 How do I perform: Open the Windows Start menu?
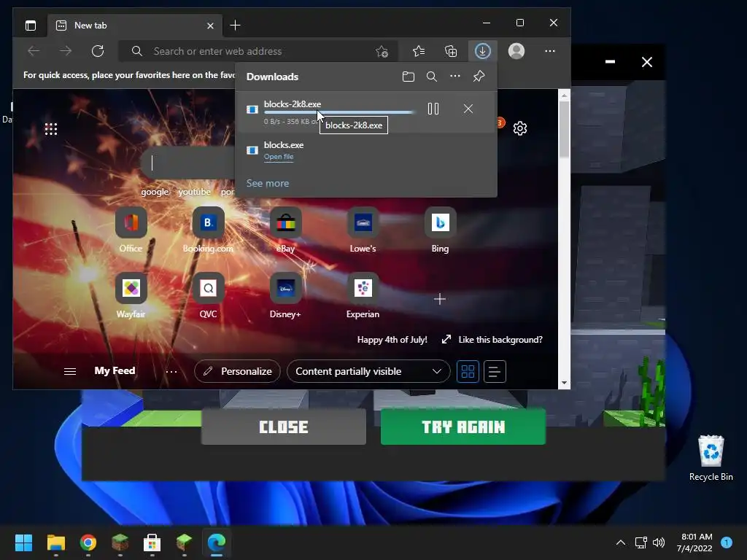tap(23, 542)
